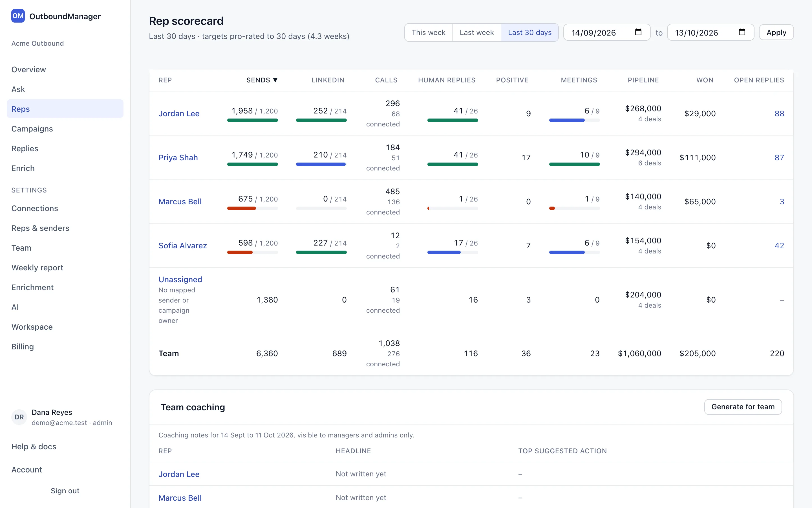Select the This week range
This screenshot has height=508, width=812.
[x=429, y=32]
